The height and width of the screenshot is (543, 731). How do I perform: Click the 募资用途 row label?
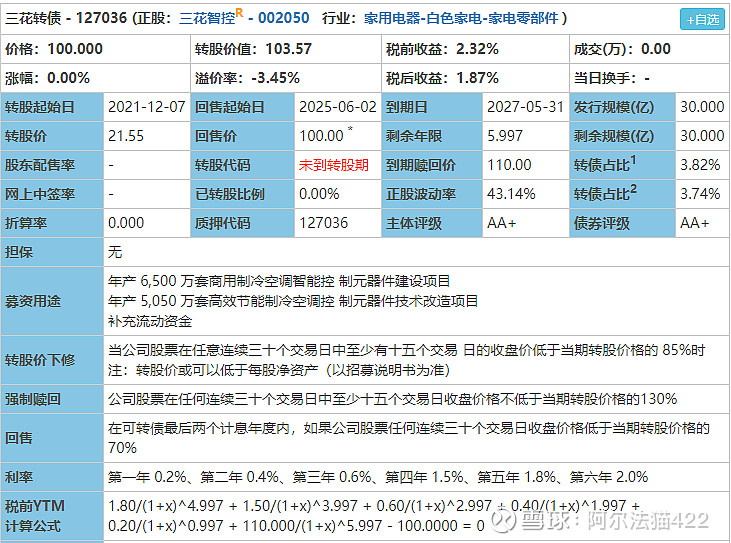click(x=52, y=301)
